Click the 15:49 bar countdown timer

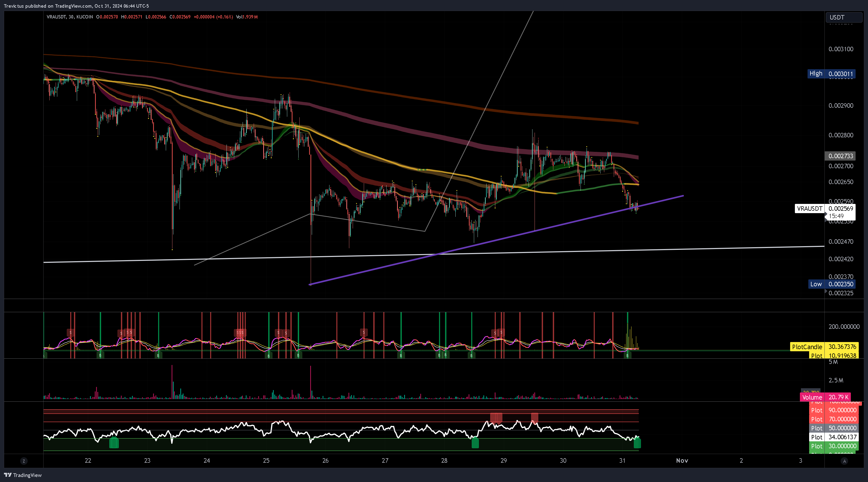coord(836,216)
